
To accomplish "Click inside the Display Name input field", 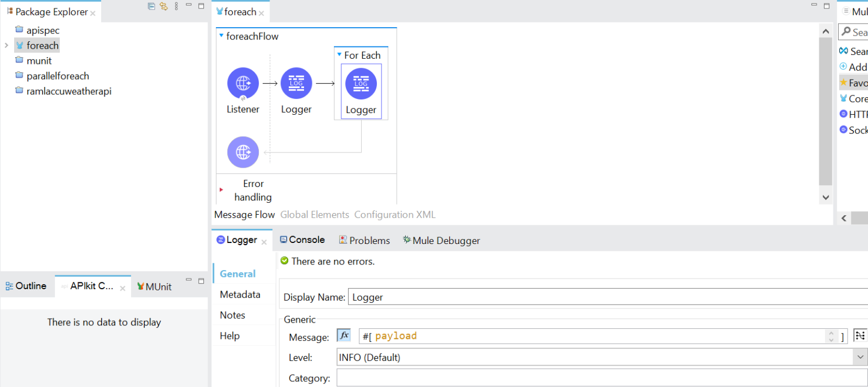I will click(452, 297).
